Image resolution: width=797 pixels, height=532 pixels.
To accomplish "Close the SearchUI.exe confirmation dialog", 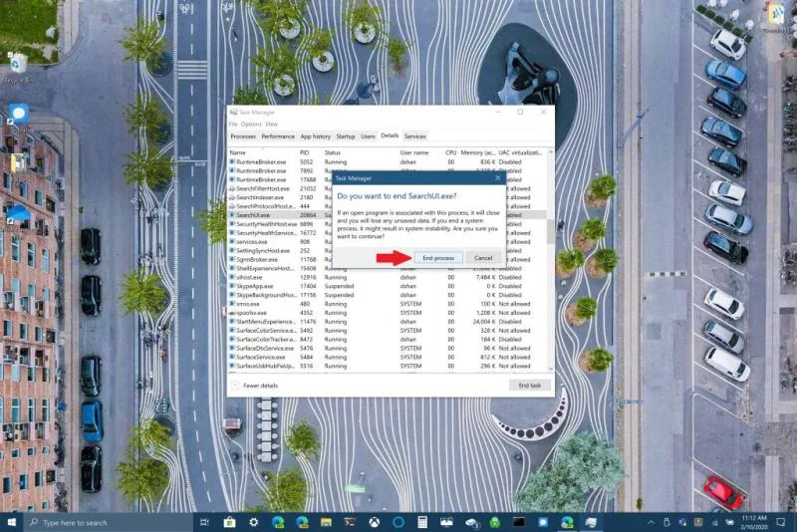I will pos(497,178).
